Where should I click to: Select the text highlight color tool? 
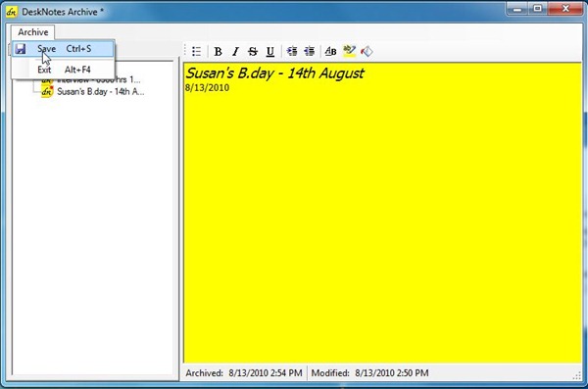click(349, 51)
